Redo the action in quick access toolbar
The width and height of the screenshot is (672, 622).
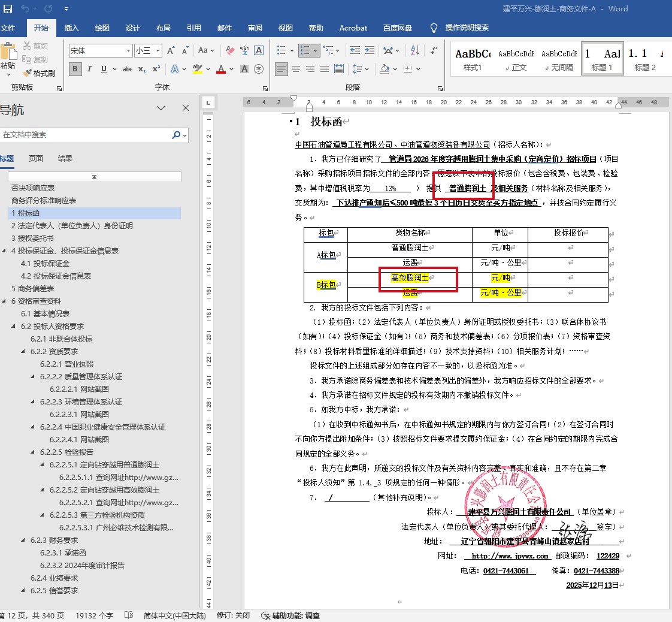49,8
